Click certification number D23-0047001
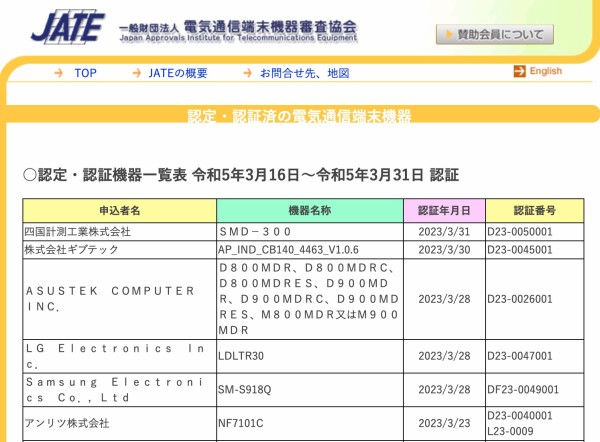This screenshot has width=600, height=442. pos(520,356)
